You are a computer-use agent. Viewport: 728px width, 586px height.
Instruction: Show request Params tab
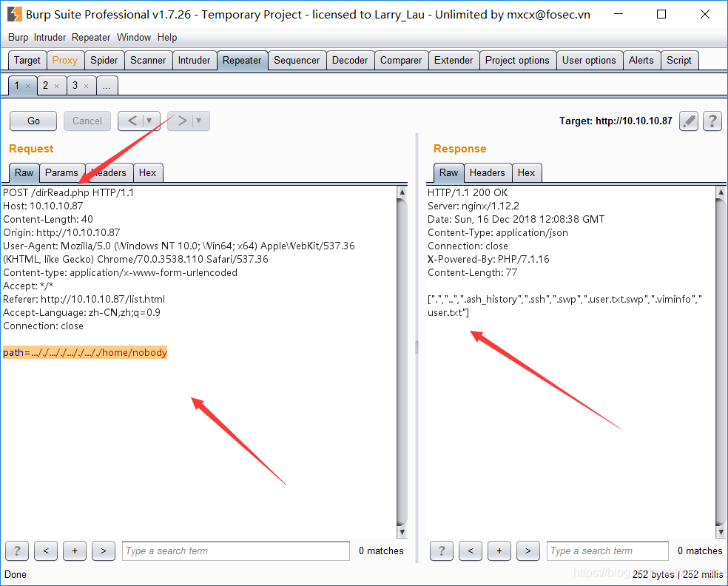61,172
